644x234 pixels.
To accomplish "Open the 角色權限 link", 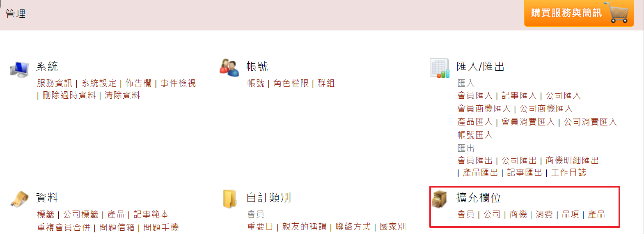I will coord(291,83).
